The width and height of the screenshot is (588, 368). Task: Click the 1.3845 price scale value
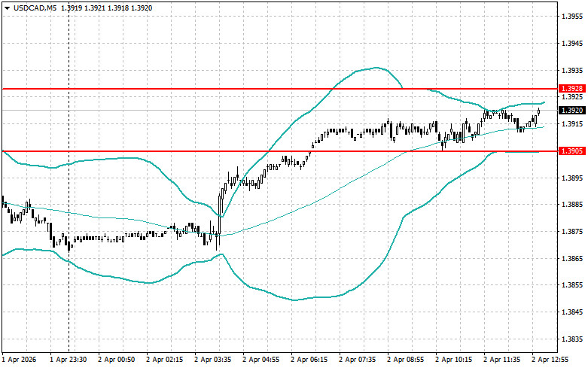[572, 312]
